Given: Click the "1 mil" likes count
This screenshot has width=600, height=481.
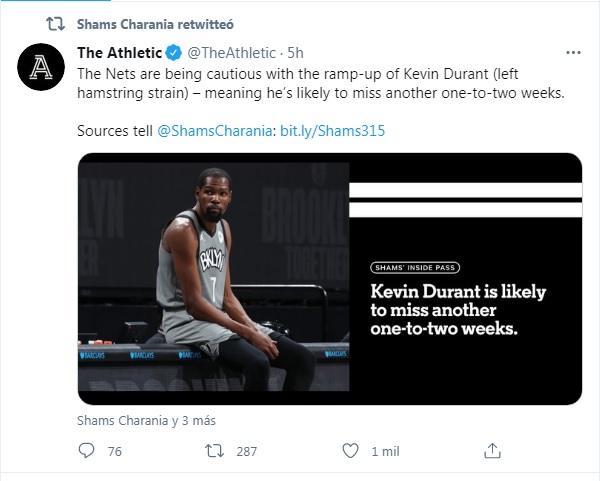Looking at the screenshot, I should coord(386,452).
